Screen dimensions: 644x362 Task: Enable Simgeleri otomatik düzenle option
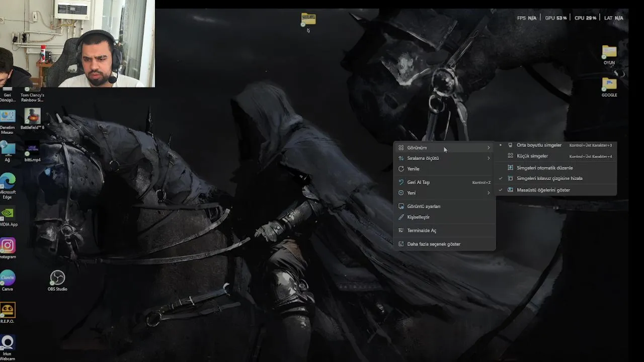click(x=556, y=168)
